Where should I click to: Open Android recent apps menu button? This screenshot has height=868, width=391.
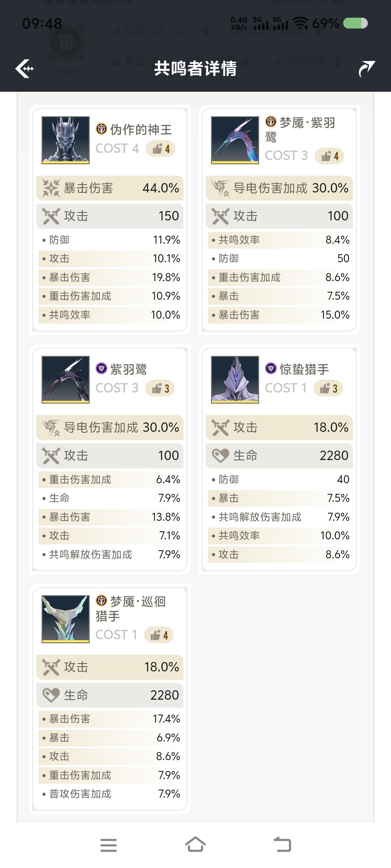[109, 845]
